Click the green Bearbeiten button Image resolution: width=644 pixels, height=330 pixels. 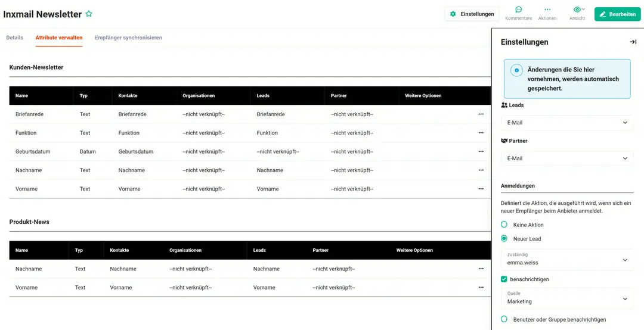[617, 14]
